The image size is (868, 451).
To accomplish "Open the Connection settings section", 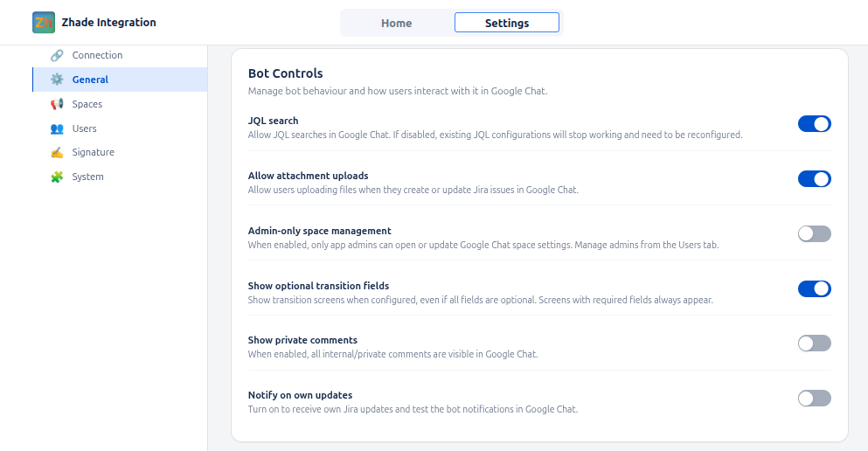I will (x=97, y=55).
